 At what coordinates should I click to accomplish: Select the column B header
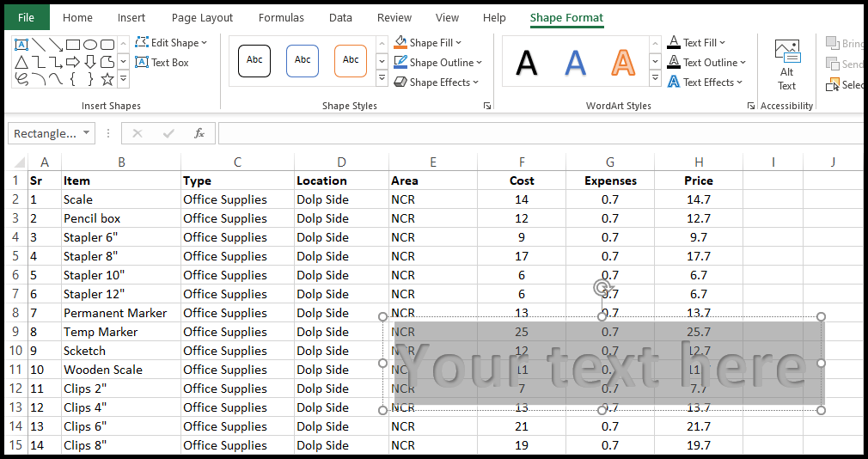pyautogui.click(x=121, y=162)
